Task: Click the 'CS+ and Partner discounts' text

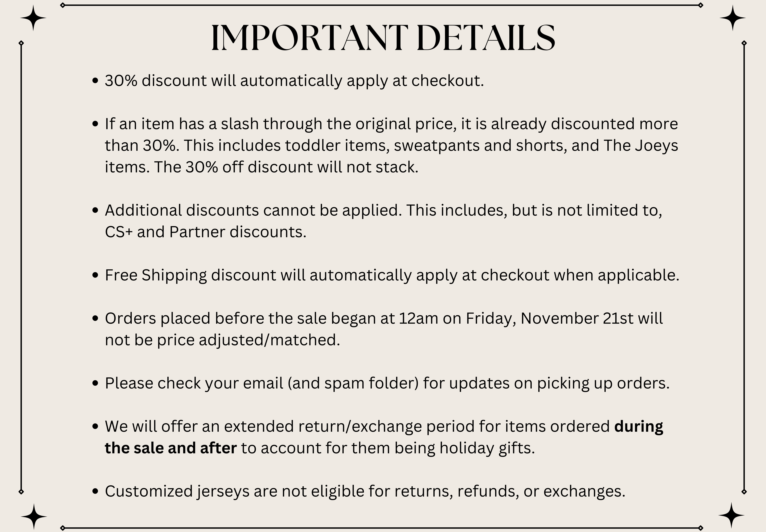Action: point(205,232)
